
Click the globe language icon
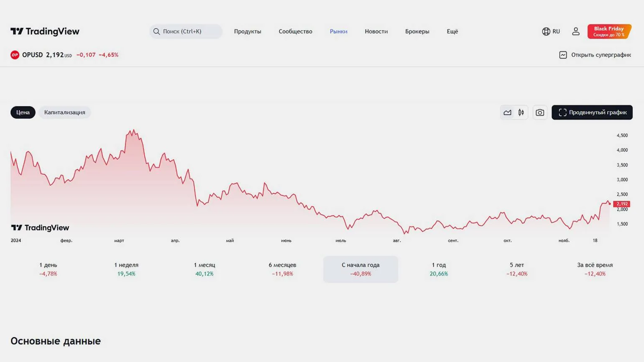(546, 31)
